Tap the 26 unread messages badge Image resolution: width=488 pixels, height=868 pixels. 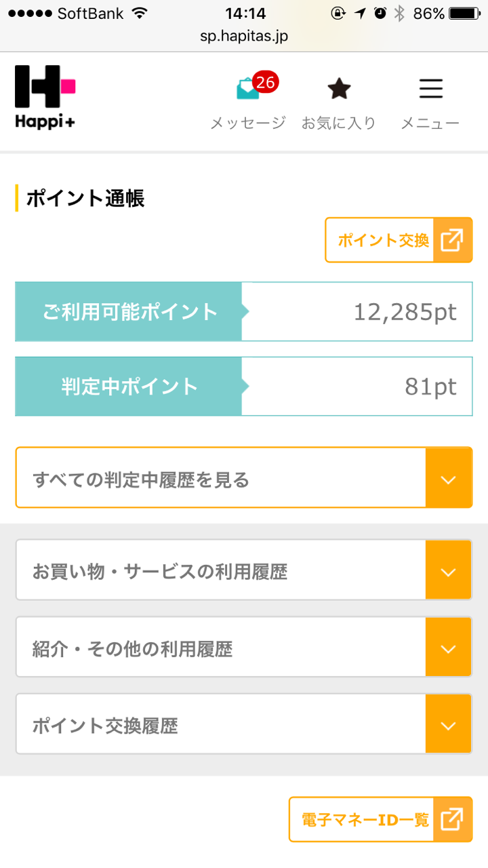(265, 83)
